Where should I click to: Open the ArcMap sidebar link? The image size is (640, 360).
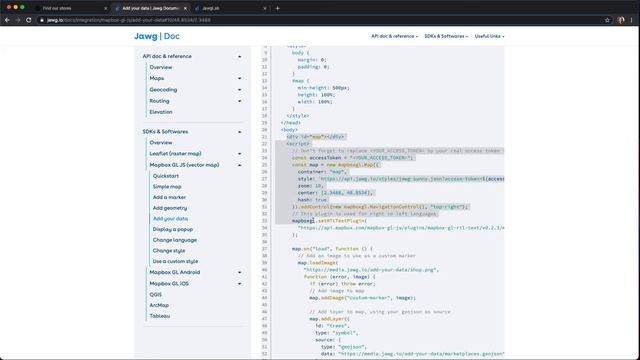point(159,305)
